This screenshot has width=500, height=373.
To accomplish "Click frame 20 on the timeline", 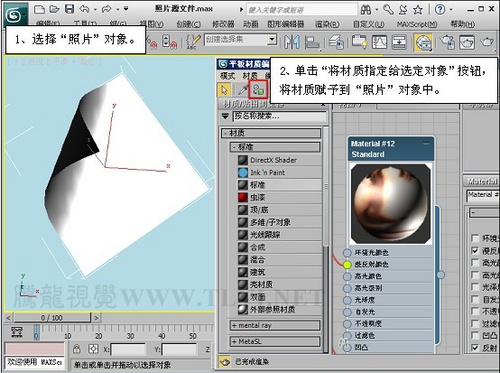I will [98, 336].
